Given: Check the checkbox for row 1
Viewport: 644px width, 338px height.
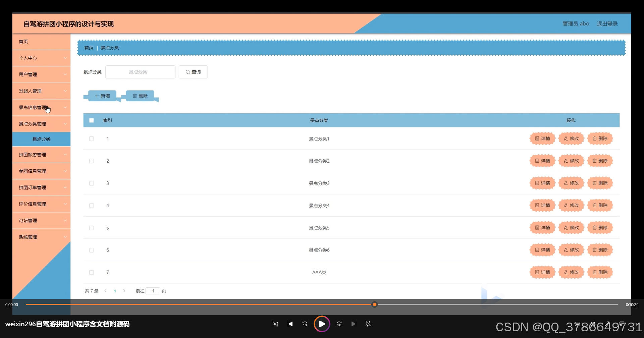Looking at the screenshot, I should click(x=92, y=139).
